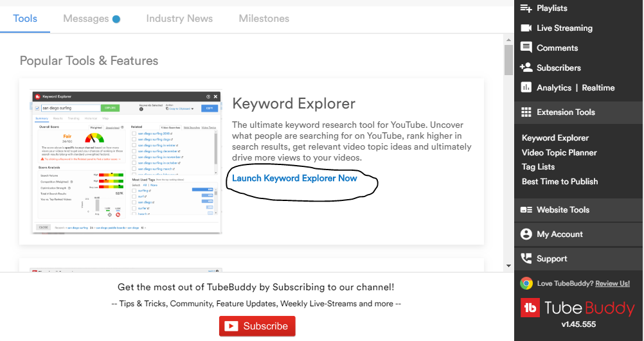Open Tag Lists in the sidebar
This screenshot has height=341, width=644.
tap(538, 167)
